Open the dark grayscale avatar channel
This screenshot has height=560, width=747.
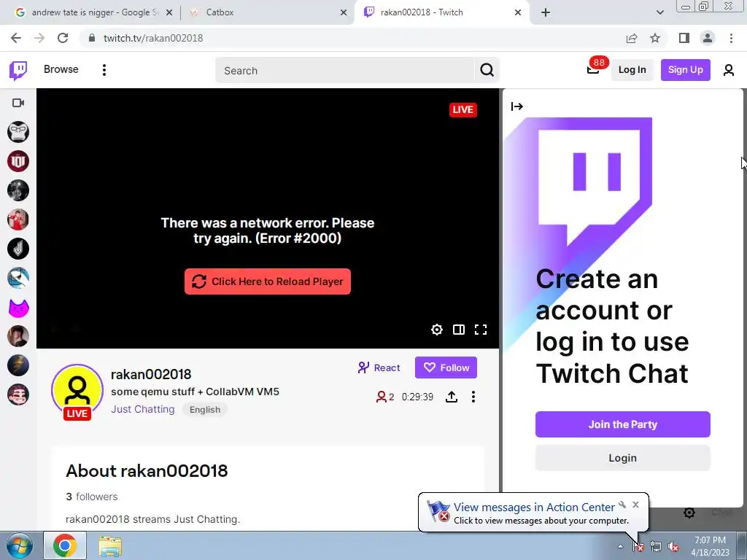coord(18,190)
